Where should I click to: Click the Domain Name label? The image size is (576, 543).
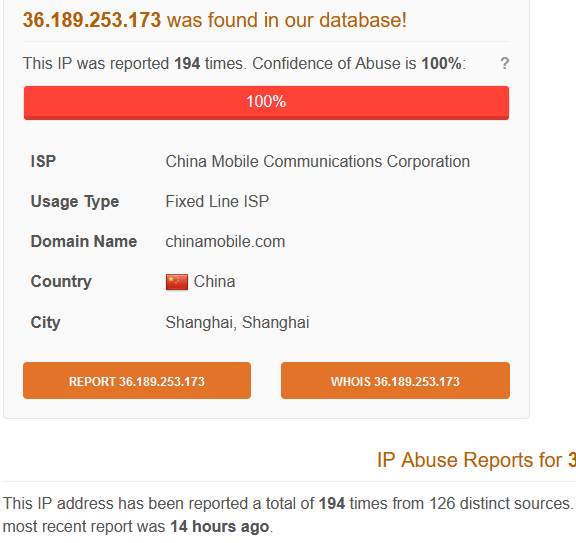click(x=84, y=242)
